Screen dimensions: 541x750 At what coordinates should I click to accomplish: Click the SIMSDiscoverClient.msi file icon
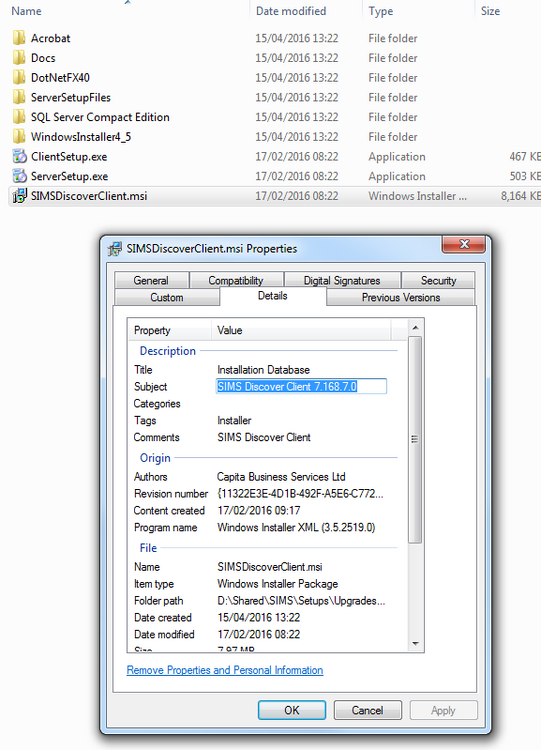(19, 196)
